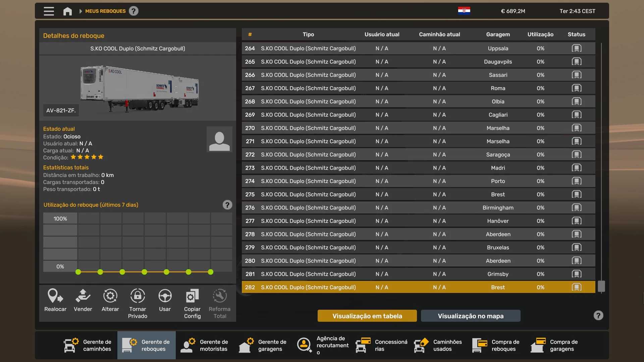The width and height of the screenshot is (644, 362).
Task: Switch to Visualização em tabela
Action: point(367,316)
